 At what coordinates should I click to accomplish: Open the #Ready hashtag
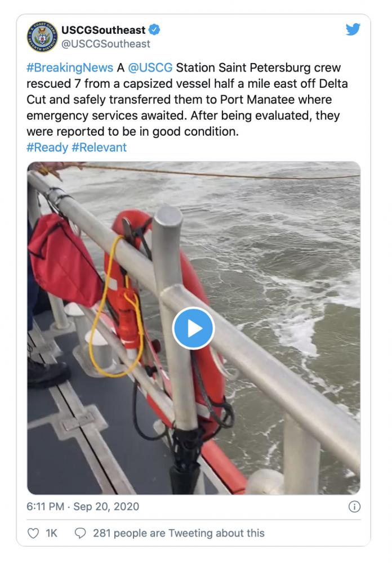47,147
